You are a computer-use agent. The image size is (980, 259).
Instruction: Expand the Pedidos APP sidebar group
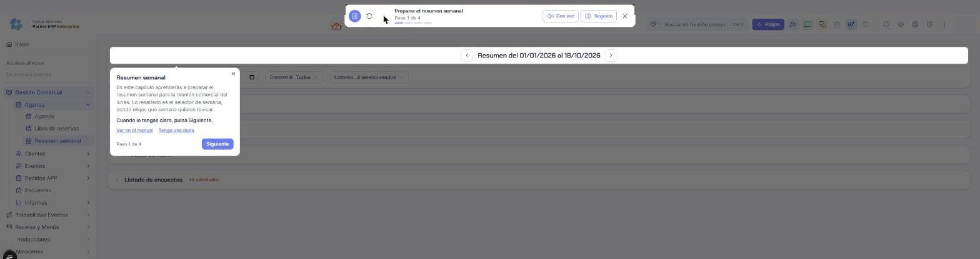[88, 178]
